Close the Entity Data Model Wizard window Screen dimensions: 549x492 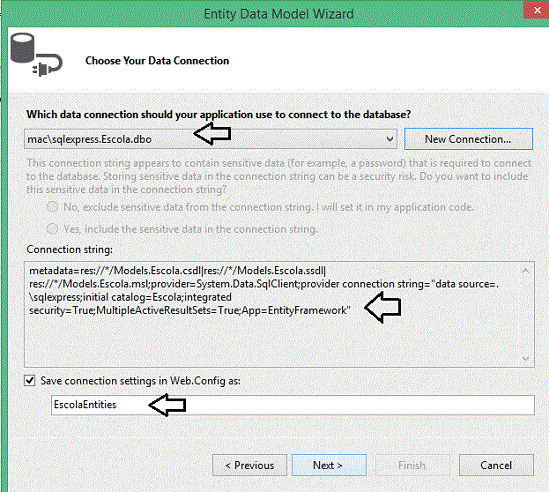[x=536, y=10]
